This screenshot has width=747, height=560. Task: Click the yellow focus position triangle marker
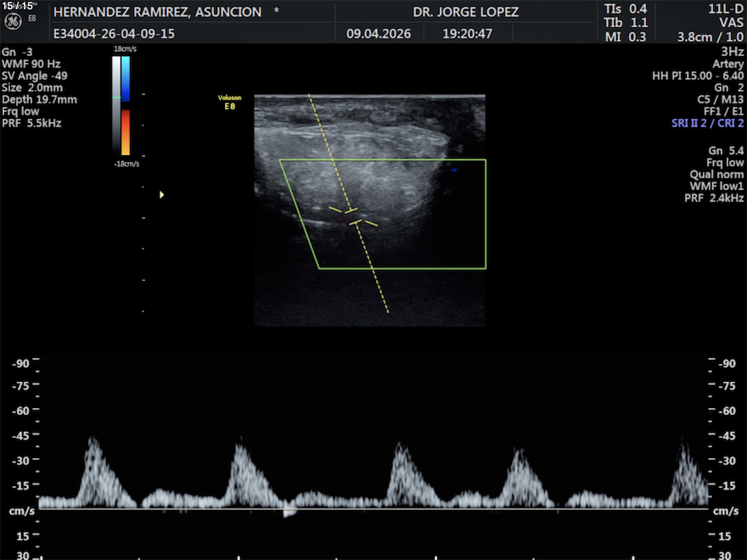tap(162, 195)
